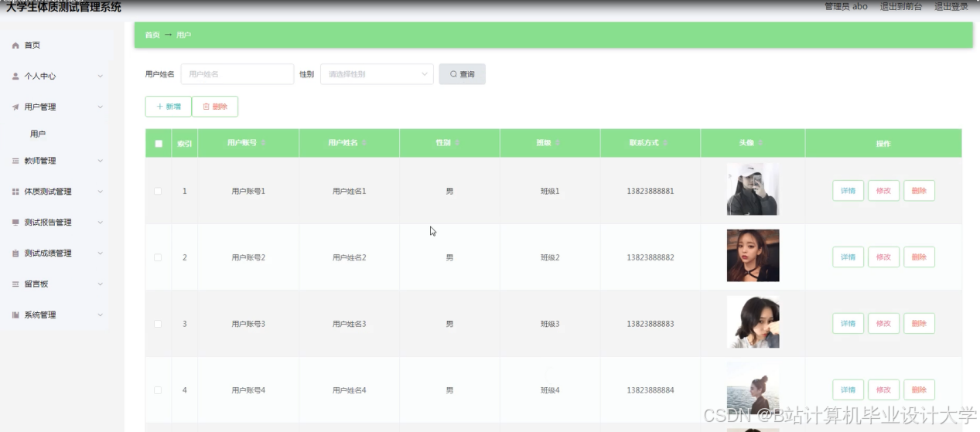Click 修改 for 用户账号4

[883, 390]
